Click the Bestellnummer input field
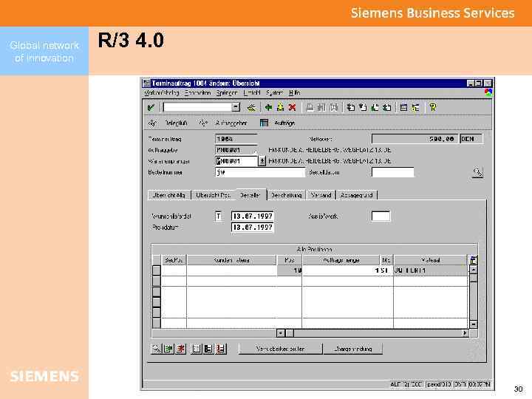532x399 pixels. pyautogui.click(x=260, y=172)
